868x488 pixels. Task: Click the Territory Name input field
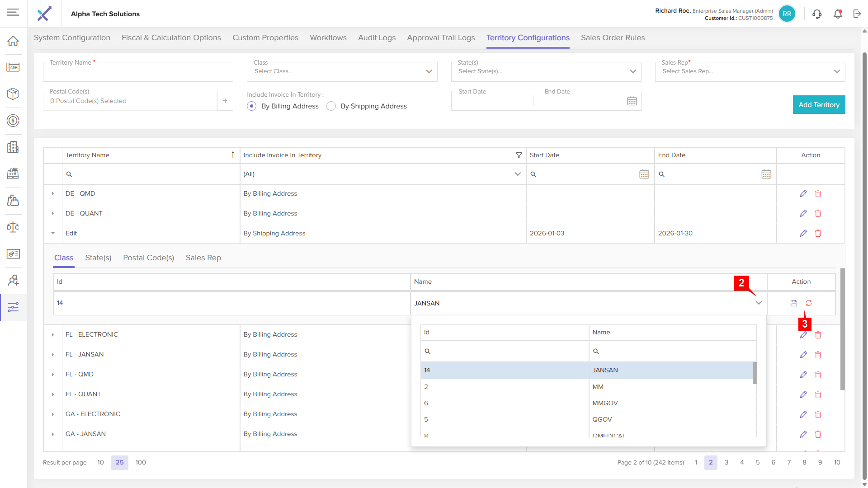[x=138, y=73]
